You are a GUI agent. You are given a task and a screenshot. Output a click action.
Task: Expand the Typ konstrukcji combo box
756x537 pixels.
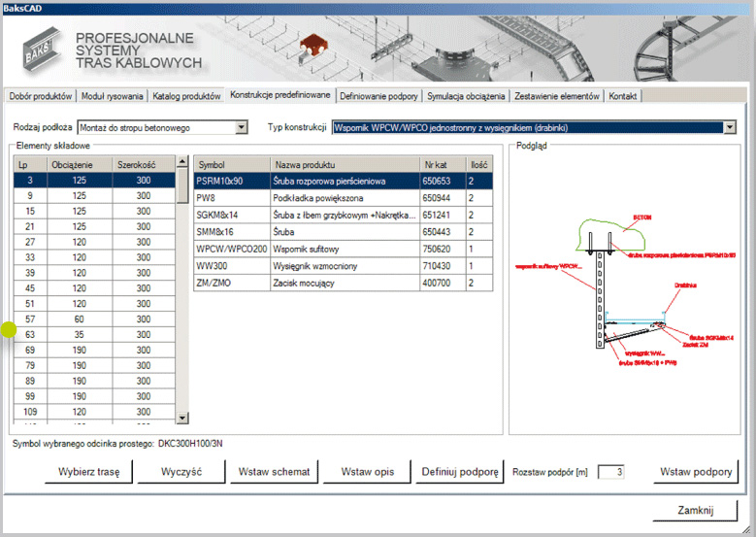730,127
